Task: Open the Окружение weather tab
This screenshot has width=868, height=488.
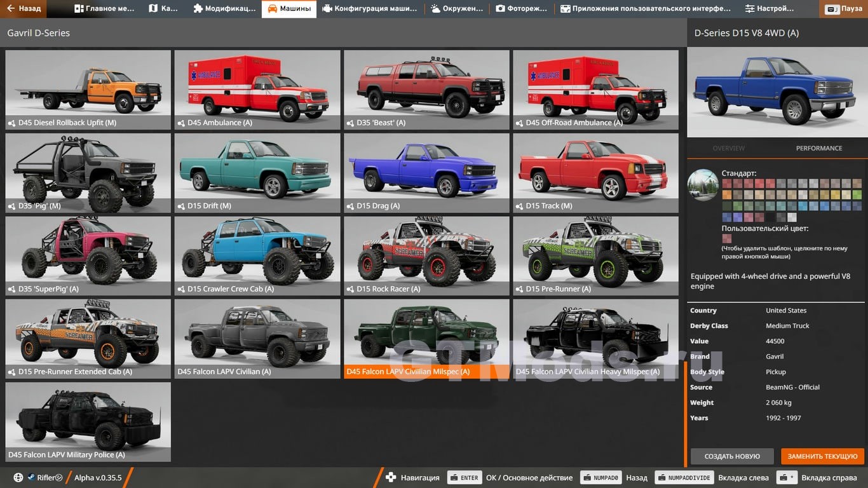Action: (456, 9)
